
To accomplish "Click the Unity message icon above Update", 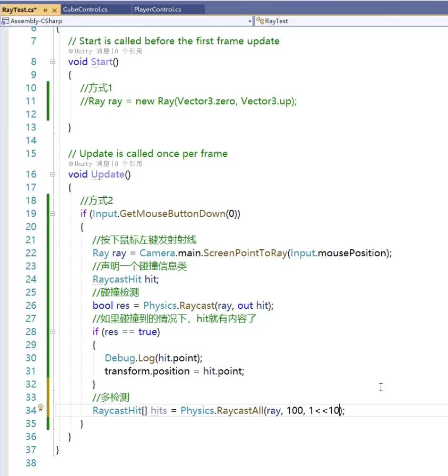I will [x=71, y=164].
